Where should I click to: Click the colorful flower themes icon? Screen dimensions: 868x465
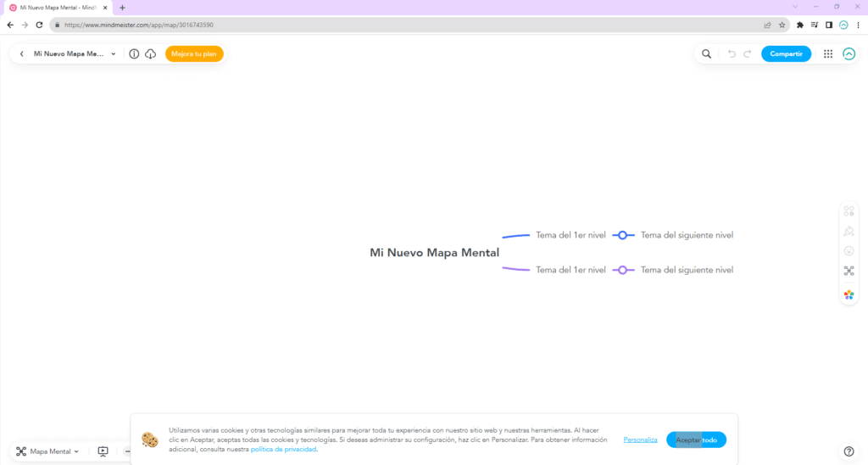(849, 294)
